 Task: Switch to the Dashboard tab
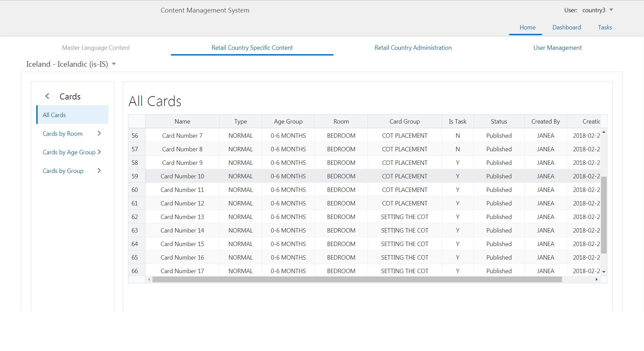pos(566,27)
